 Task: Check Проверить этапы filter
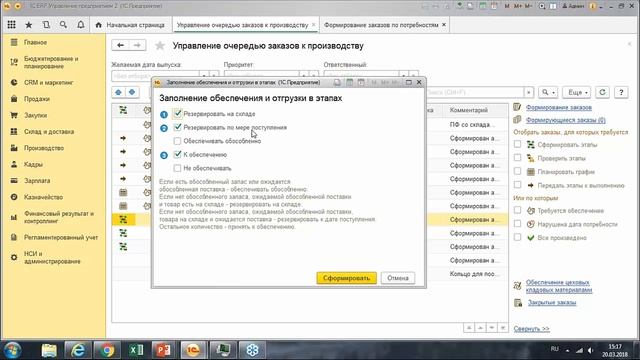coord(518,158)
